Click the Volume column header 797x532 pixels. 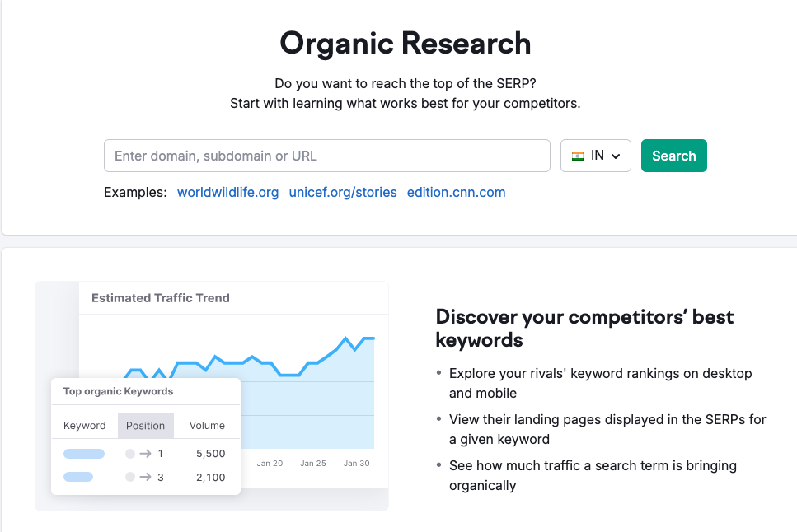pos(207,425)
